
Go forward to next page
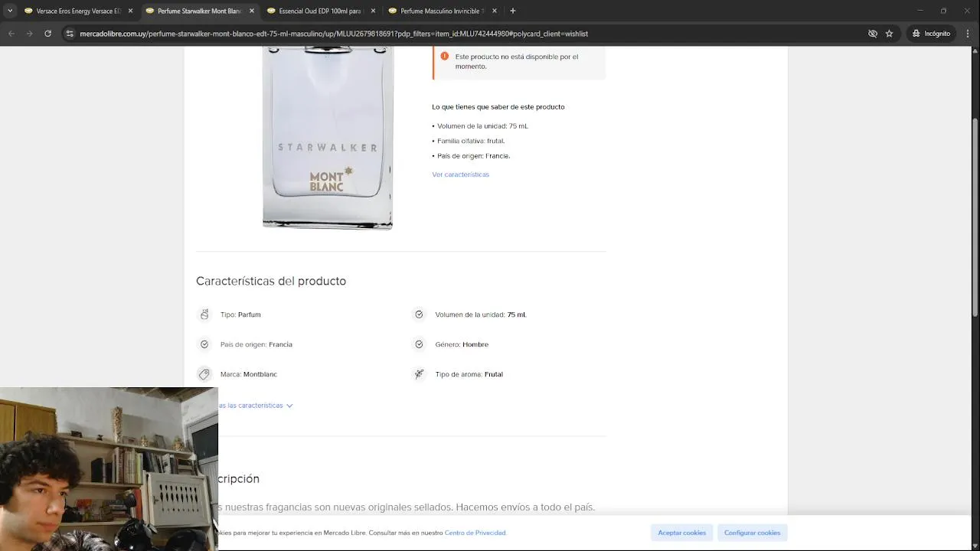[30, 34]
